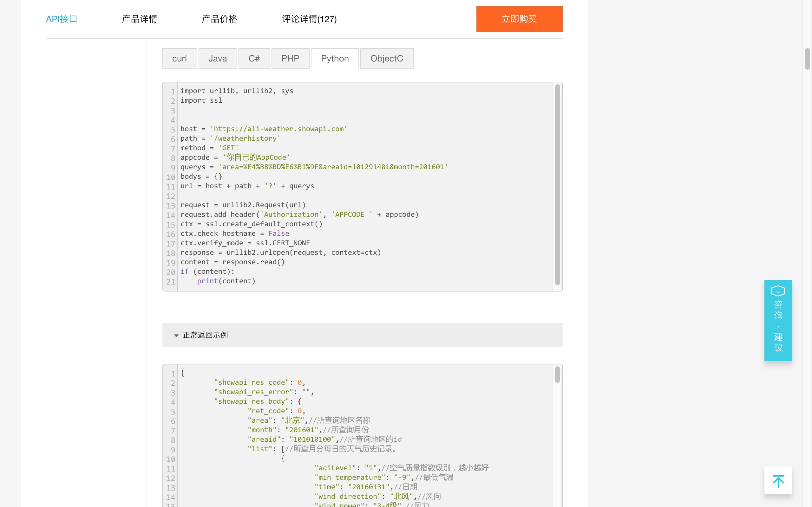Click the showapi_res_code line in response

click(x=259, y=382)
